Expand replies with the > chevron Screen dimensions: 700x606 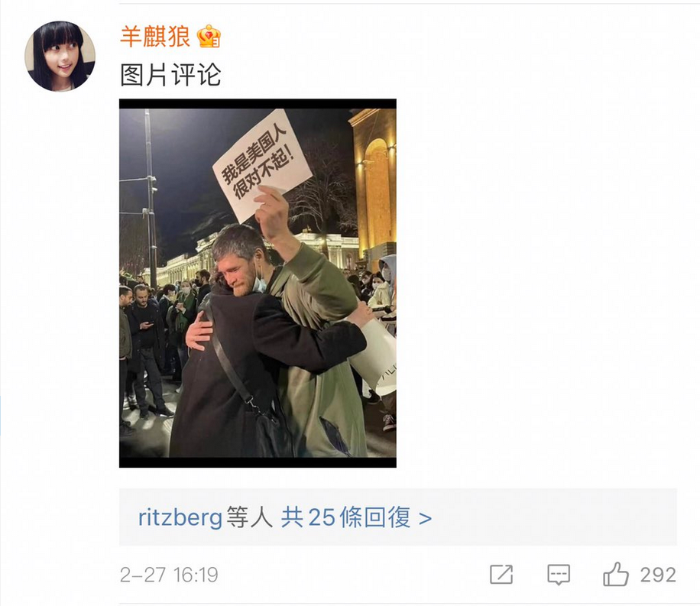pyautogui.click(x=426, y=518)
